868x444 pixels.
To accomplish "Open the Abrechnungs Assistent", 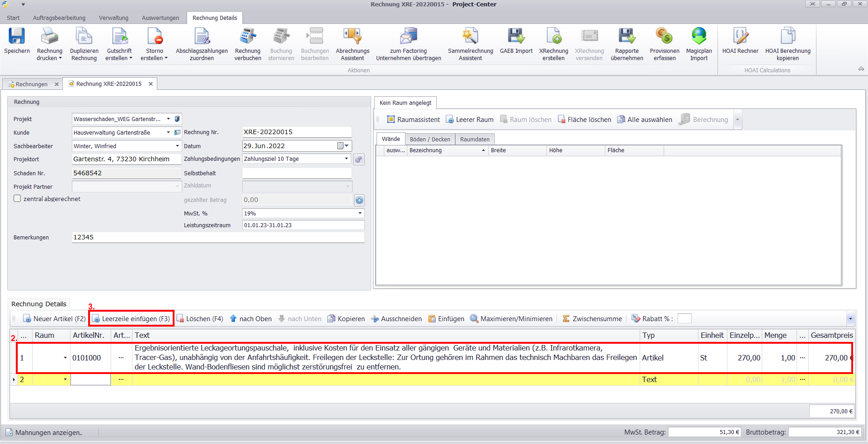I will 352,37.
